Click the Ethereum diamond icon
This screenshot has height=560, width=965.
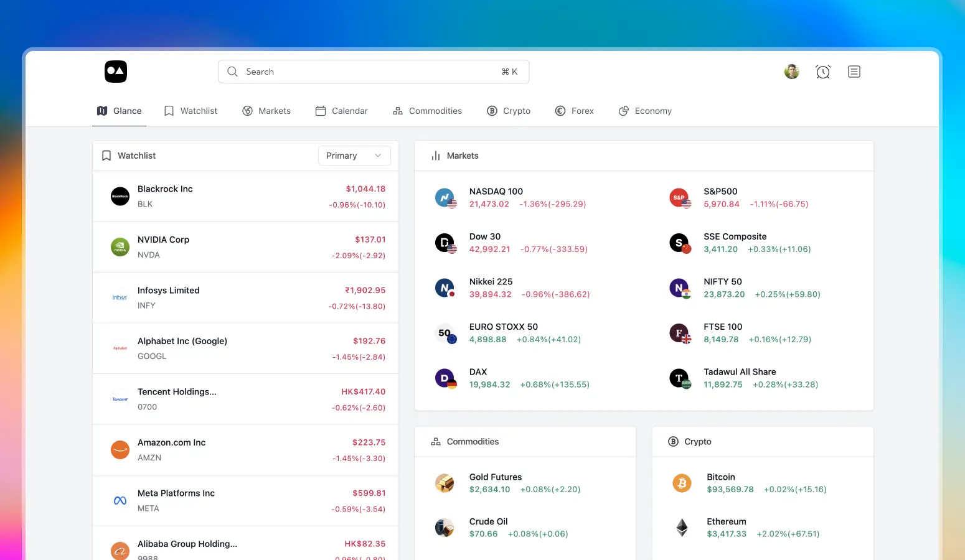[682, 527]
